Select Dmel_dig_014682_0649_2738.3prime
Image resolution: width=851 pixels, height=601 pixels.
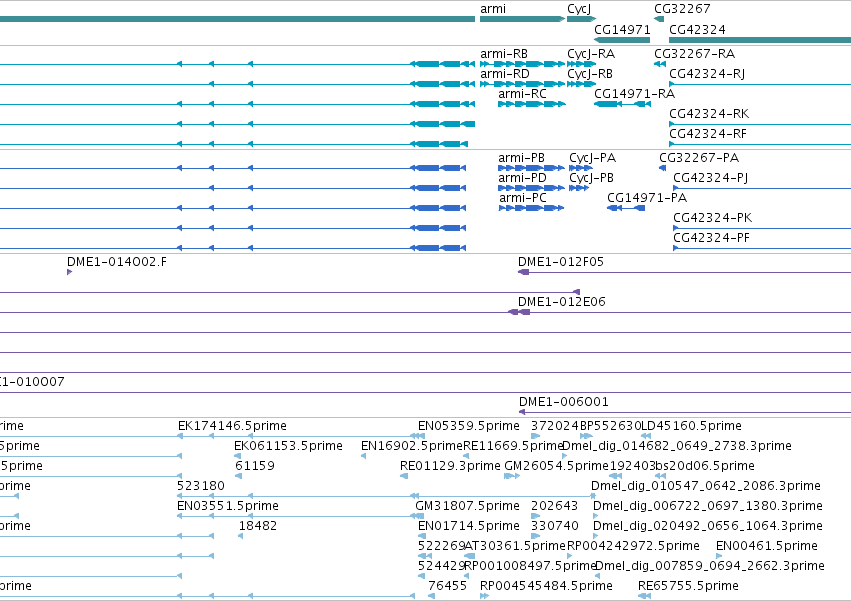pos(677,446)
